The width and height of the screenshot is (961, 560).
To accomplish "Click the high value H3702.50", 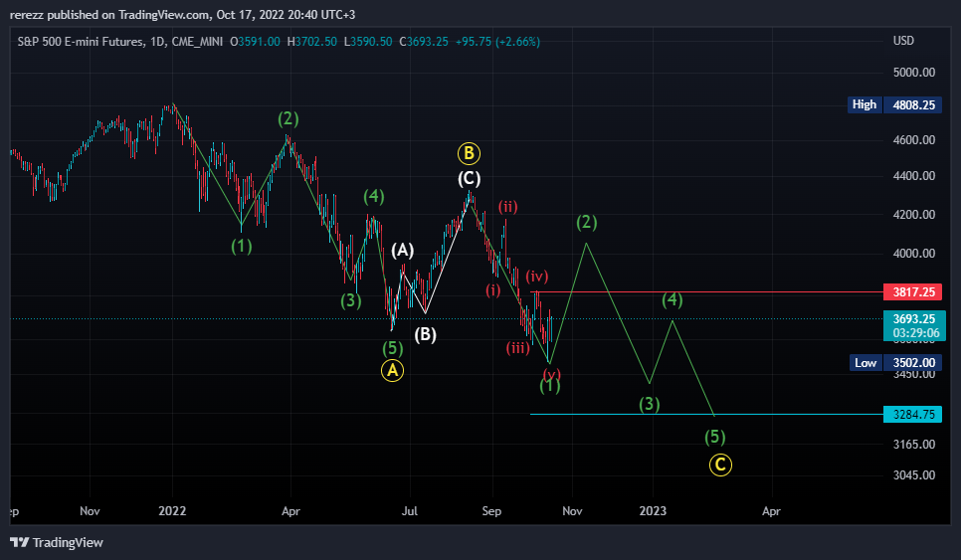I will [x=312, y=42].
